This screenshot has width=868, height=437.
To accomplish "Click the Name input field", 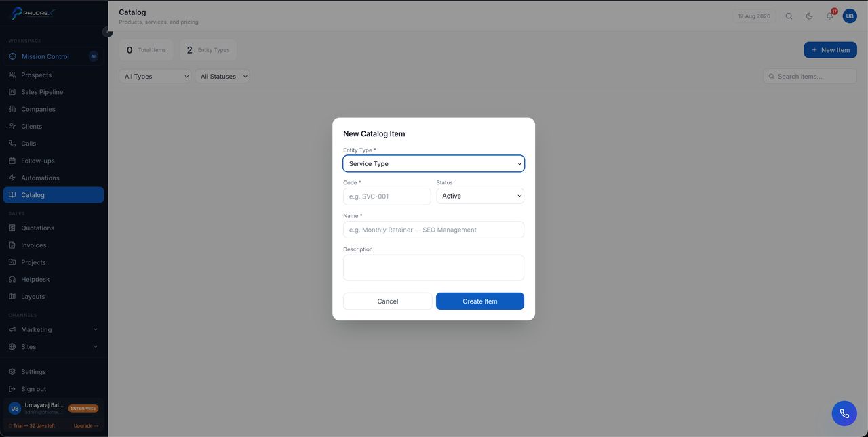I will coord(433,230).
